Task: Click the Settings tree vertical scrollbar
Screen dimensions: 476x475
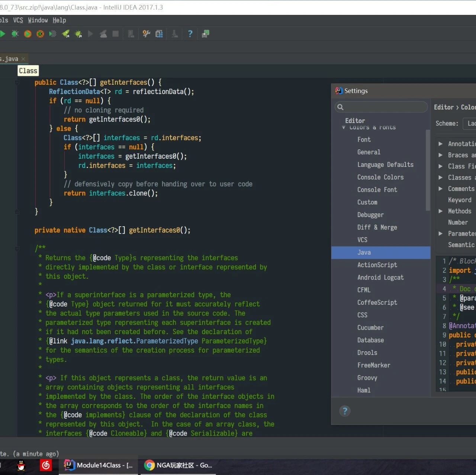Action: pos(428,170)
